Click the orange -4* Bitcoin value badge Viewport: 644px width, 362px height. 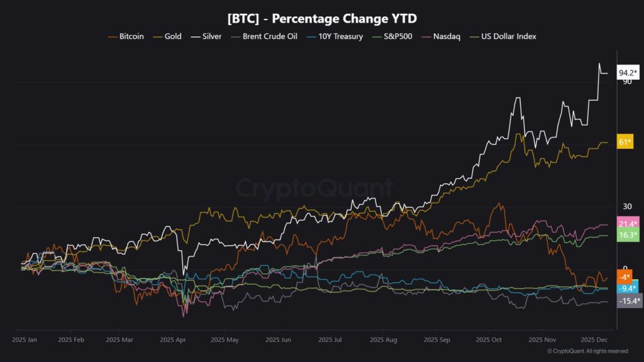[x=625, y=277]
